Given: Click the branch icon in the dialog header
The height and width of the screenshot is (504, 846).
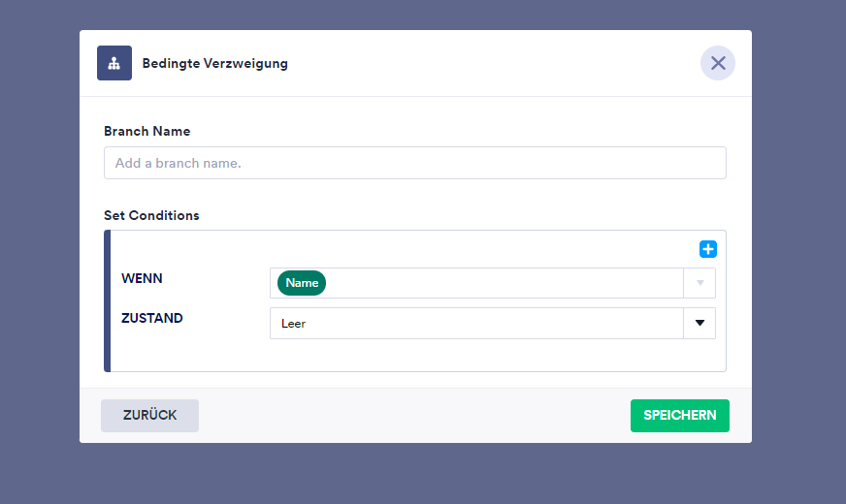Looking at the screenshot, I should point(114,63).
